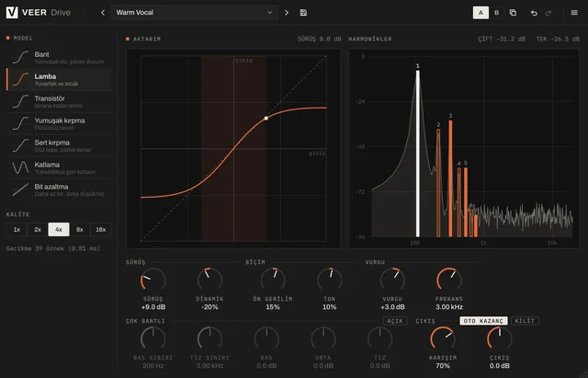Click the Transistör model curve icon
The height and width of the screenshot is (378, 588).
20,101
